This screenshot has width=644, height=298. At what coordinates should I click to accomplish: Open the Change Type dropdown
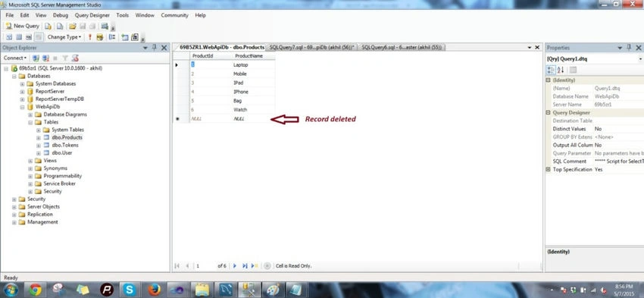64,37
